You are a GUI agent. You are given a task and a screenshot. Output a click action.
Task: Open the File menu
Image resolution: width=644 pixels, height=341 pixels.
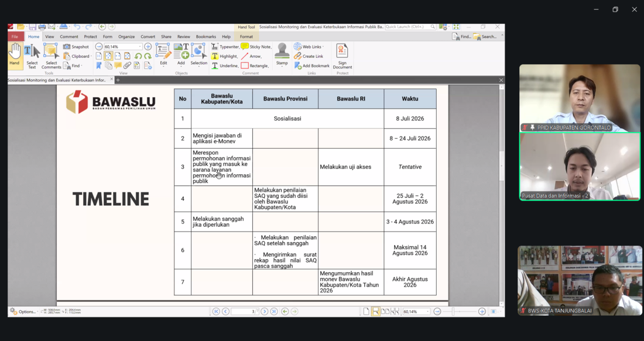pos(15,36)
